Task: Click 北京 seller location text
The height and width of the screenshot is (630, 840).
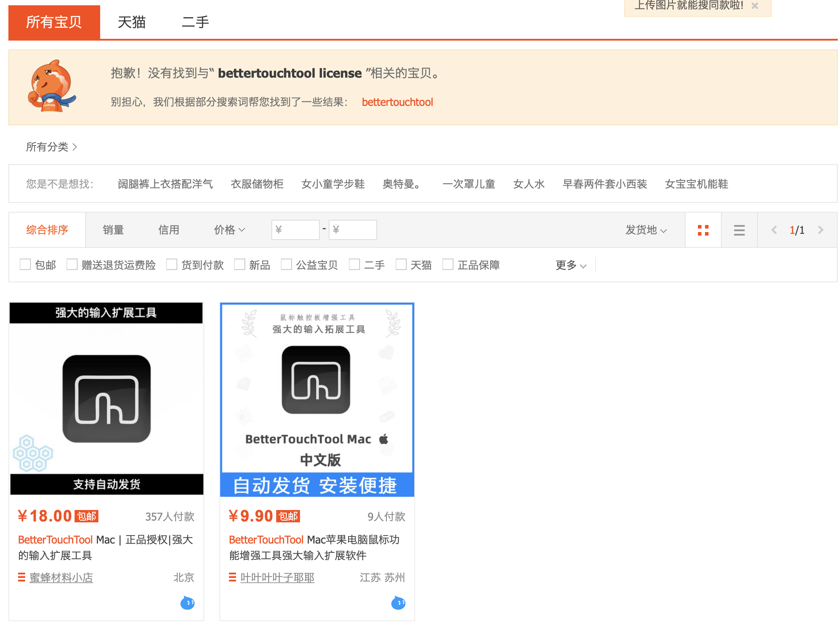Action: (184, 577)
